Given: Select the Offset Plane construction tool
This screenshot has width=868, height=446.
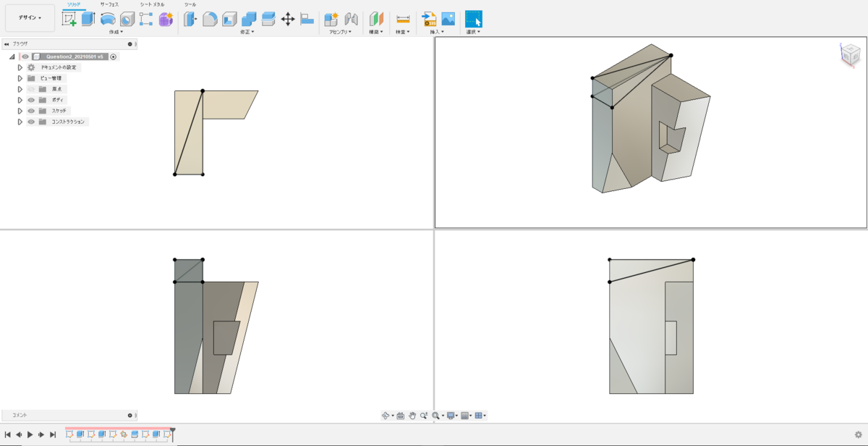Looking at the screenshot, I should (x=376, y=20).
